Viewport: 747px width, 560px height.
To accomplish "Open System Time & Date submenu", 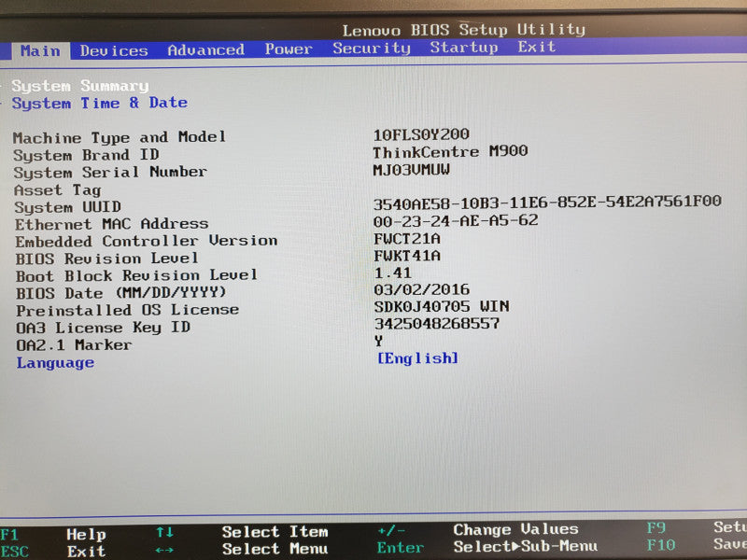I will pyautogui.click(x=100, y=103).
